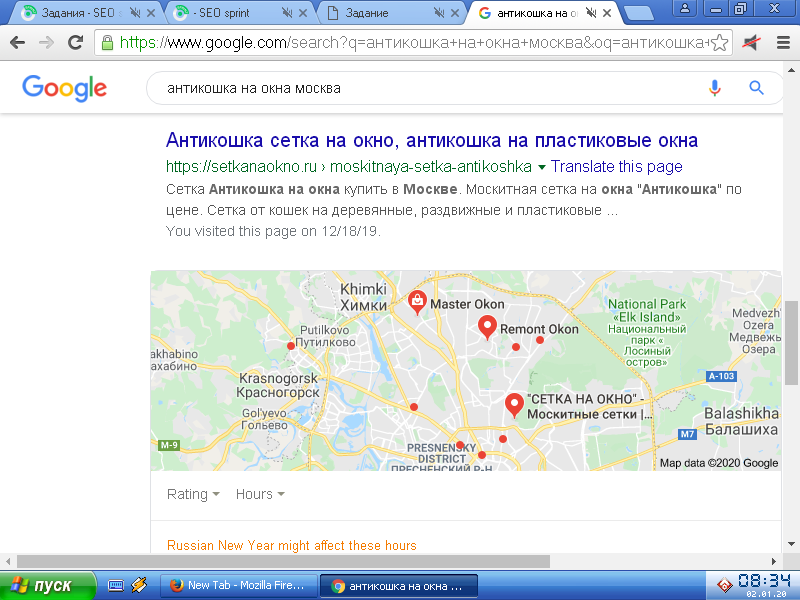Click the page scroll up arrow
This screenshot has height=600, width=800.
791,70
